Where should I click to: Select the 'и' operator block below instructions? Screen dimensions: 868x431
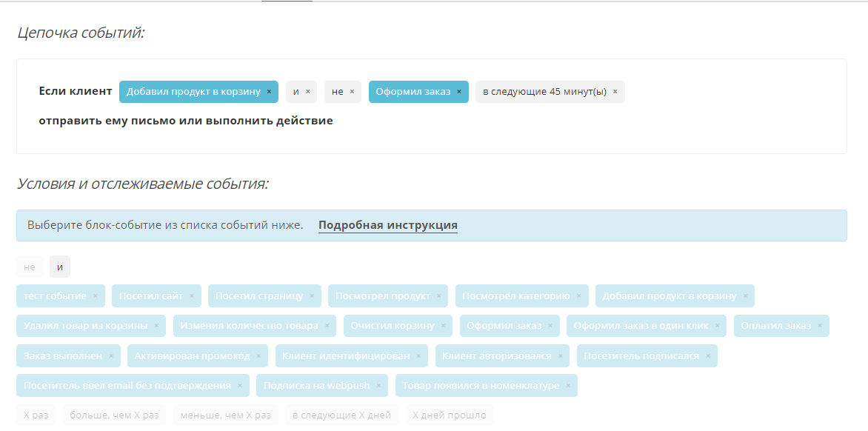pyautogui.click(x=60, y=267)
